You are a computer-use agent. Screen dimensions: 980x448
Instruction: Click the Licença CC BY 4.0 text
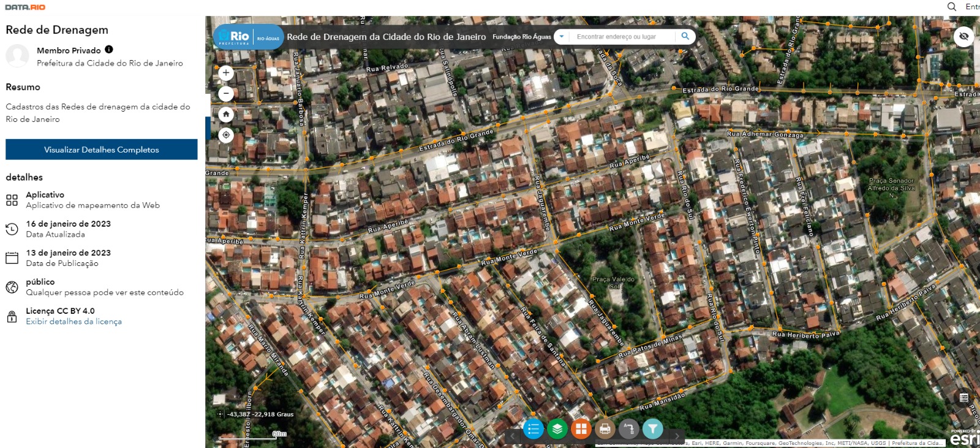(x=60, y=311)
